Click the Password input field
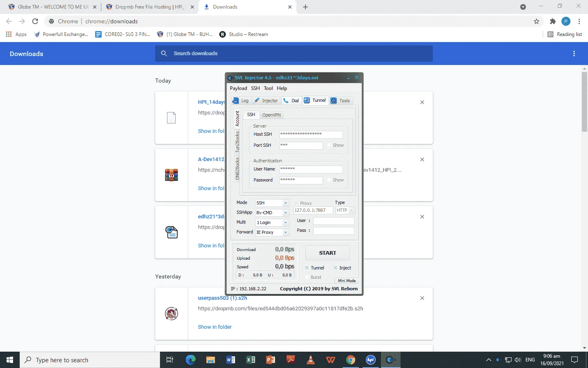Image resolution: width=588 pixels, height=368 pixels. (301, 180)
